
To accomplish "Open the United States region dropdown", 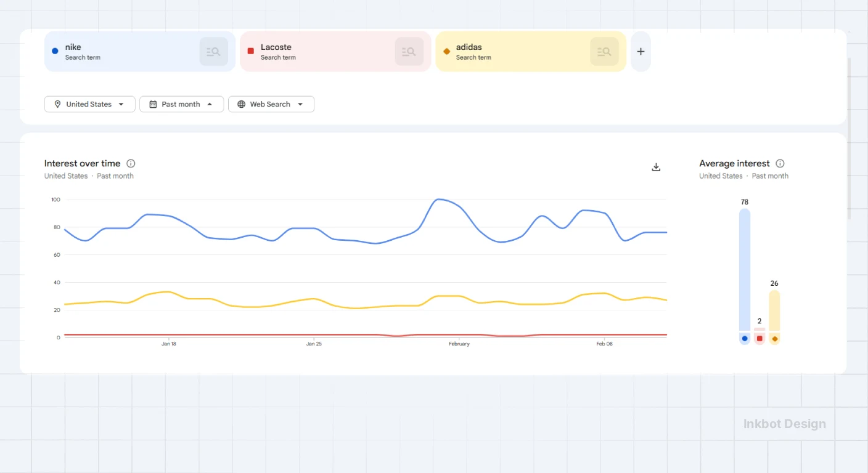I will point(90,104).
